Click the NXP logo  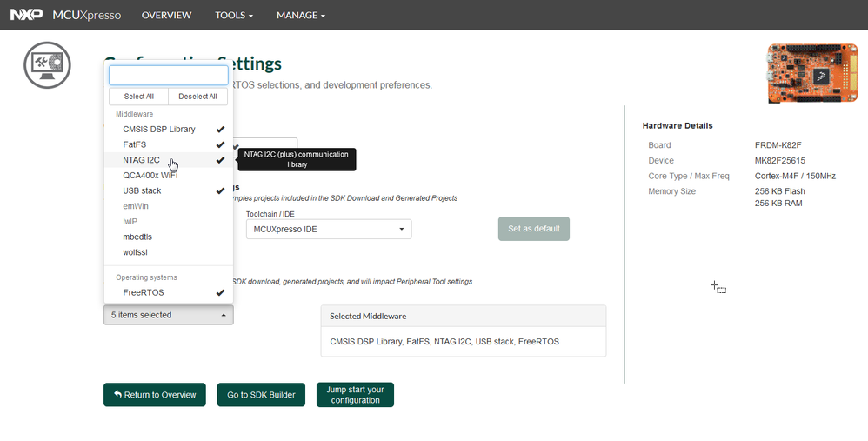pyautogui.click(x=26, y=15)
